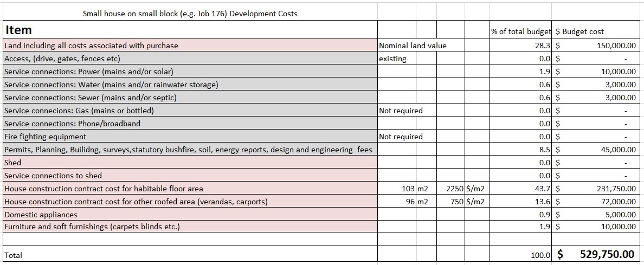
Task: Click the 529,750.00 total amount cell
Action: 607,254
